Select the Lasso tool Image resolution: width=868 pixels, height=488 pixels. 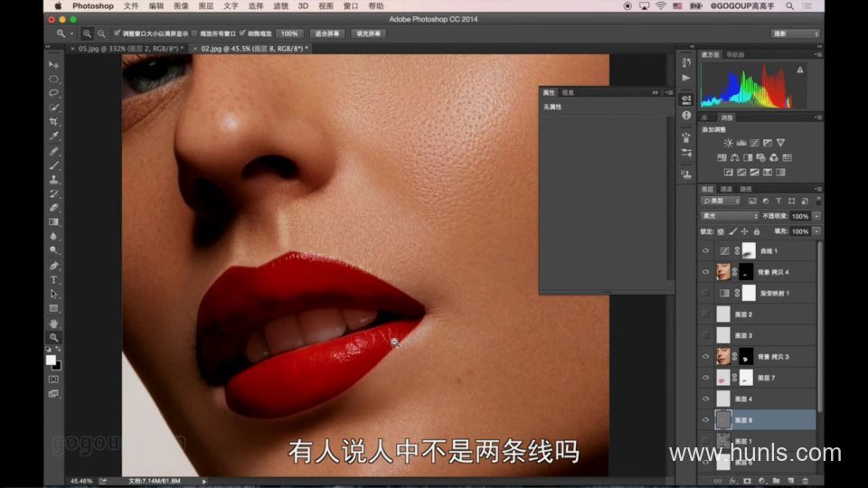coord(53,93)
